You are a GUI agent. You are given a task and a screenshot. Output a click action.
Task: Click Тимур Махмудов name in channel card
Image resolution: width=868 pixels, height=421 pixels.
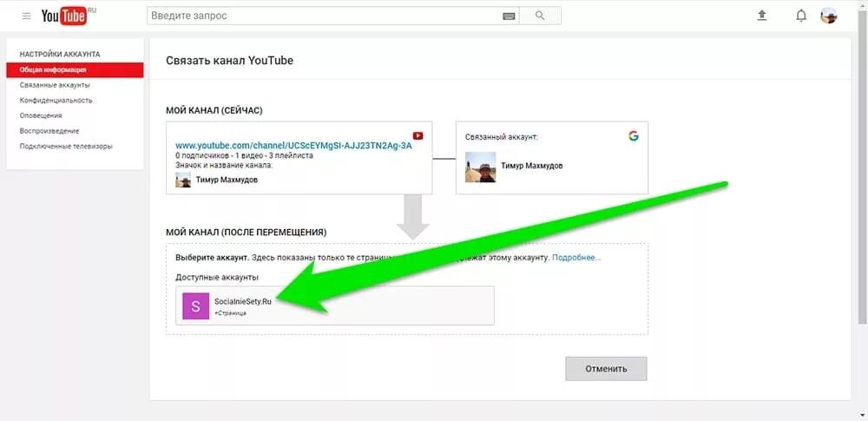click(x=227, y=180)
